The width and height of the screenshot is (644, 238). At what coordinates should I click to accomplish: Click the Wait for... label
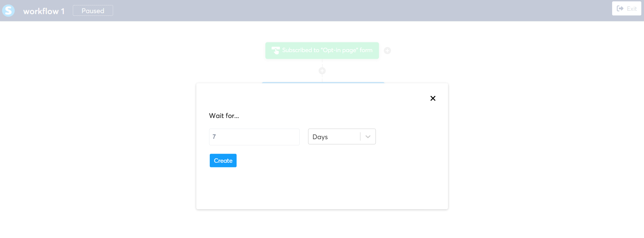tap(224, 116)
